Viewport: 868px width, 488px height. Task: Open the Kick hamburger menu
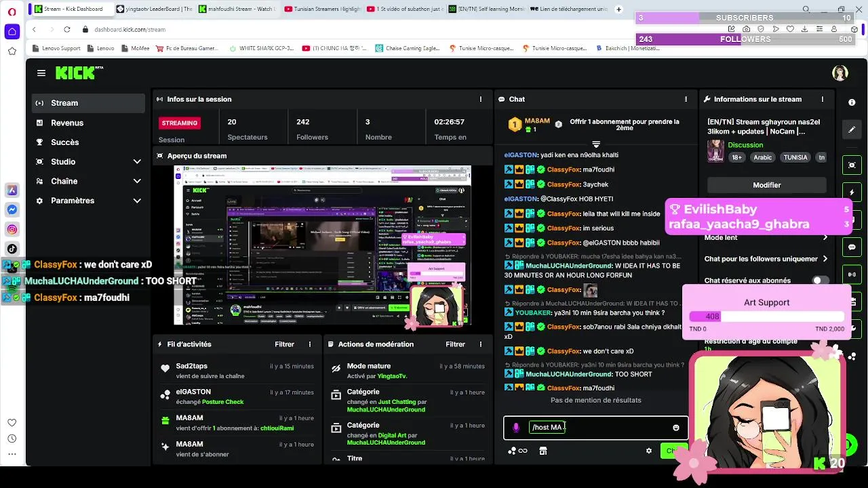click(x=41, y=73)
